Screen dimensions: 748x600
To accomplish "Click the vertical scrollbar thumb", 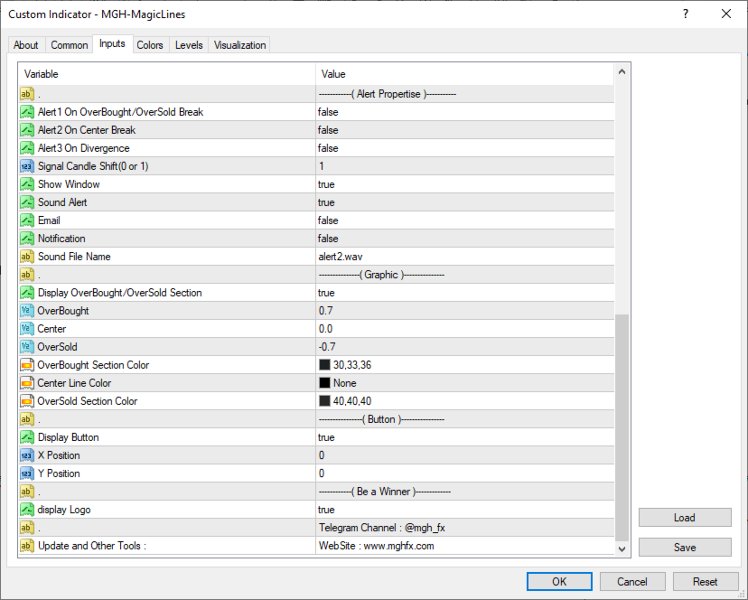I will point(622,428).
